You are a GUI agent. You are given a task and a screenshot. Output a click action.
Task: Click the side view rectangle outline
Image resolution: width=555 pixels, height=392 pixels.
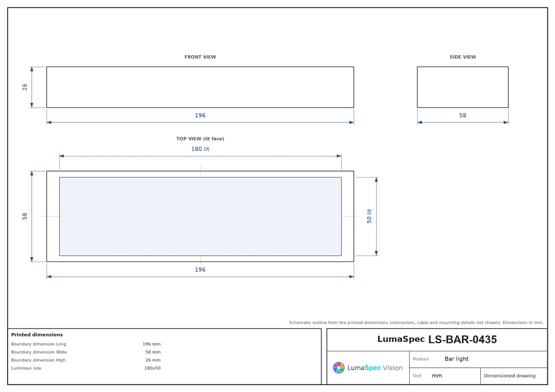pos(463,87)
